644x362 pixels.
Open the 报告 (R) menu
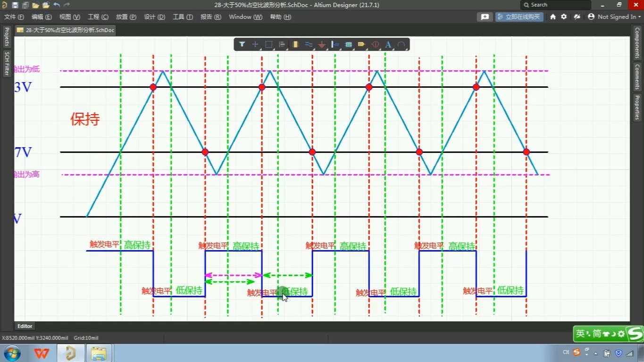[x=211, y=17]
